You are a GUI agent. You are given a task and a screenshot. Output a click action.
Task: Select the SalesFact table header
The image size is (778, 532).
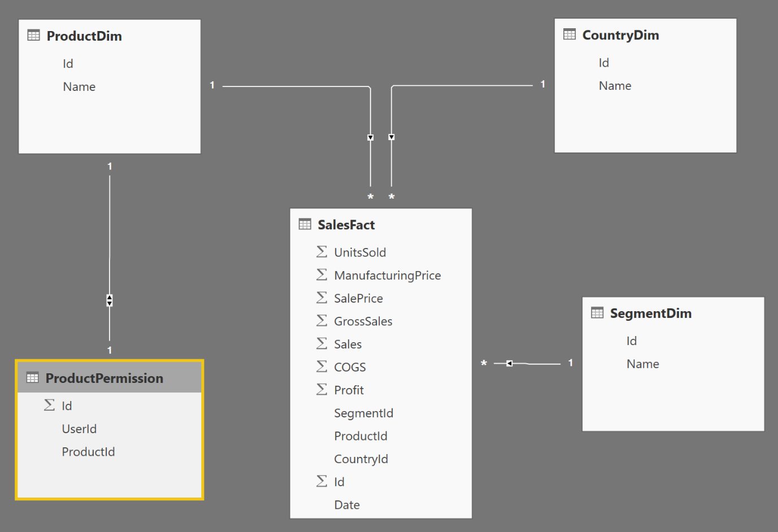[381, 224]
